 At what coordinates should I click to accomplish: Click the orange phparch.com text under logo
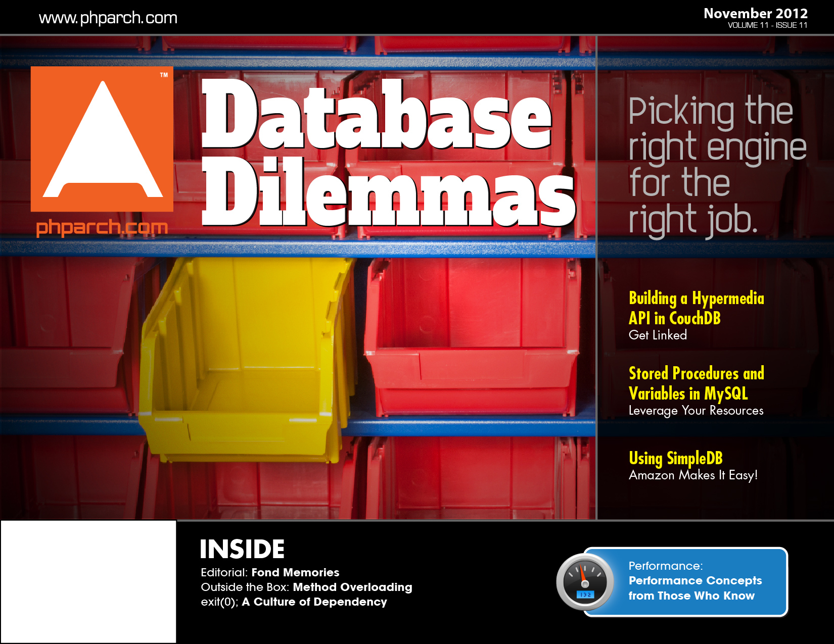click(102, 228)
